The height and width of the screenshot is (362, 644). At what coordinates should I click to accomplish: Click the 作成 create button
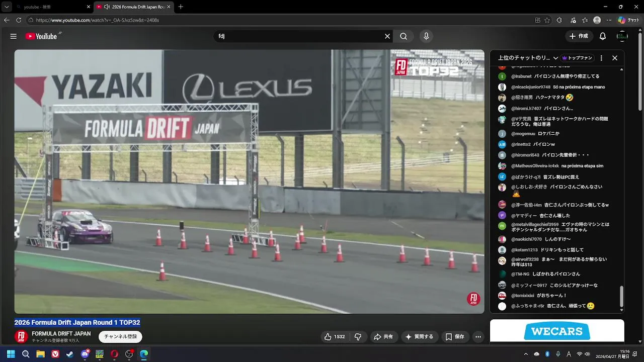[x=578, y=36]
